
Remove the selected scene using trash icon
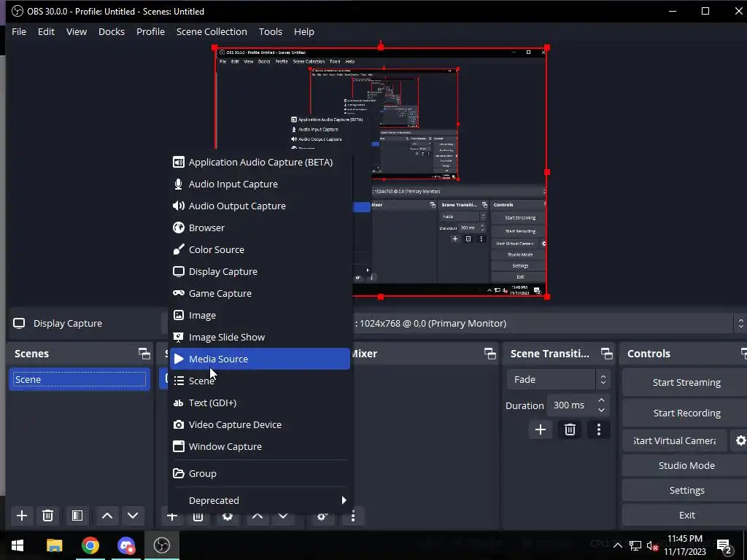pos(47,516)
